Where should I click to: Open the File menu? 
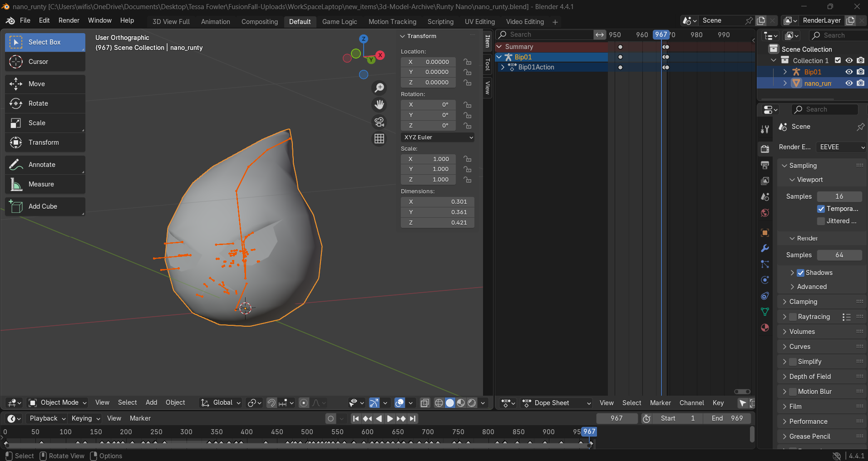click(25, 20)
